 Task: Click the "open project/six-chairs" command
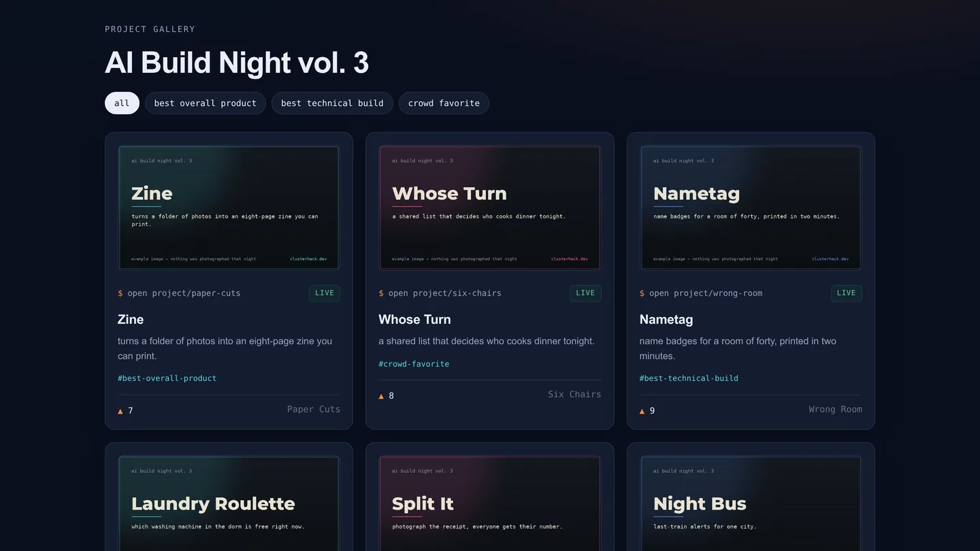click(x=440, y=293)
